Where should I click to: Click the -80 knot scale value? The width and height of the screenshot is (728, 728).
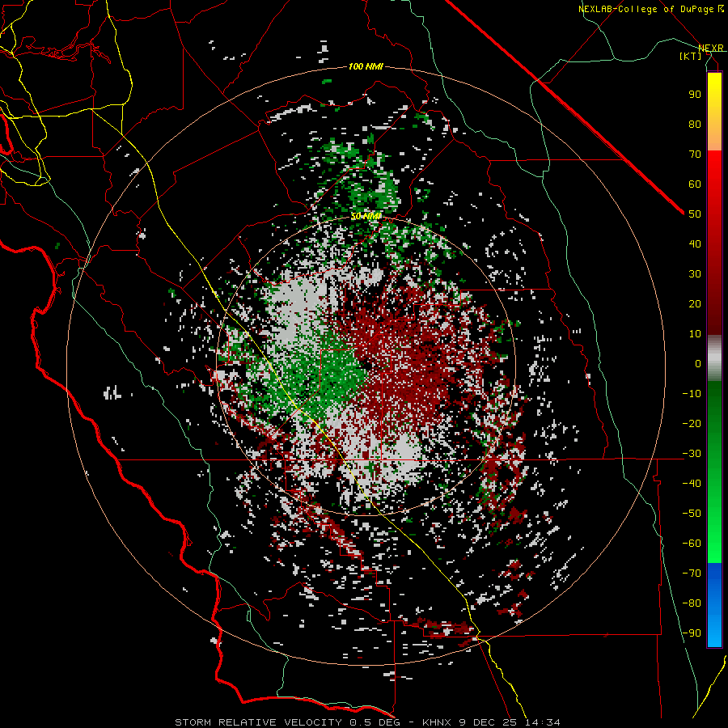[692, 603]
